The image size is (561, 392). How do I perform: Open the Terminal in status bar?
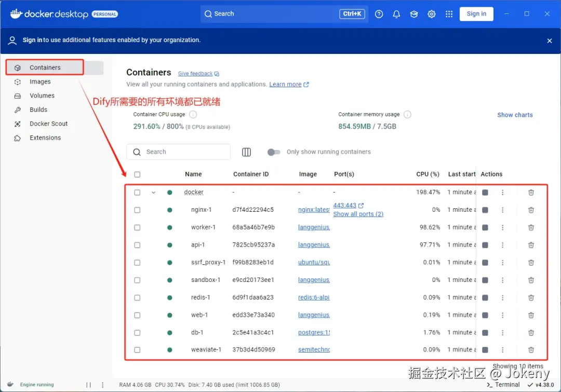point(503,385)
